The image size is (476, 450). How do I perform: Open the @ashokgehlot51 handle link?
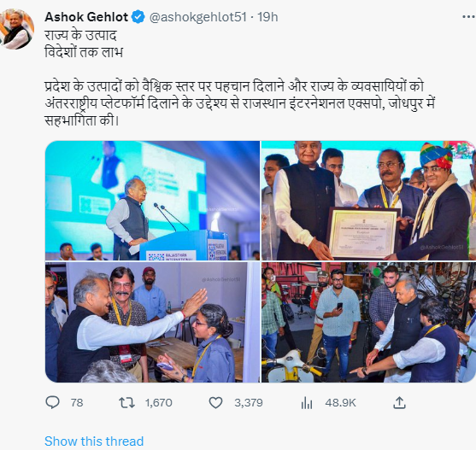(x=198, y=17)
